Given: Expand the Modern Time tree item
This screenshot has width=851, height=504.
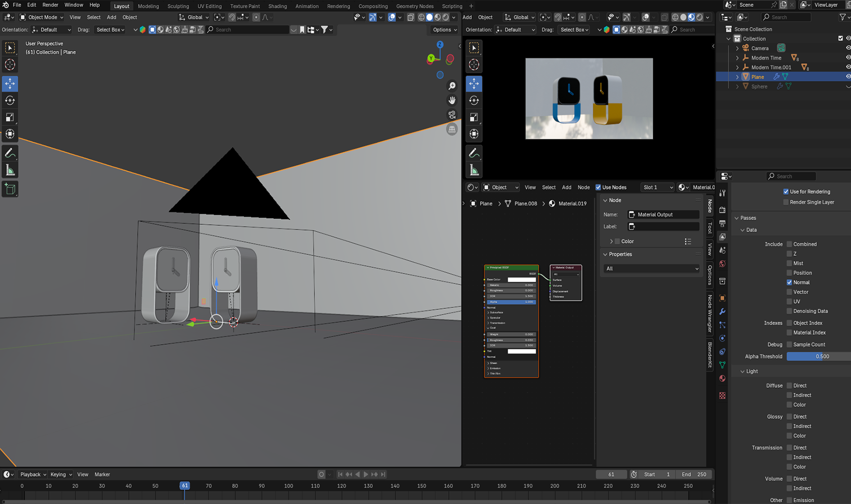Looking at the screenshot, I should click(737, 58).
